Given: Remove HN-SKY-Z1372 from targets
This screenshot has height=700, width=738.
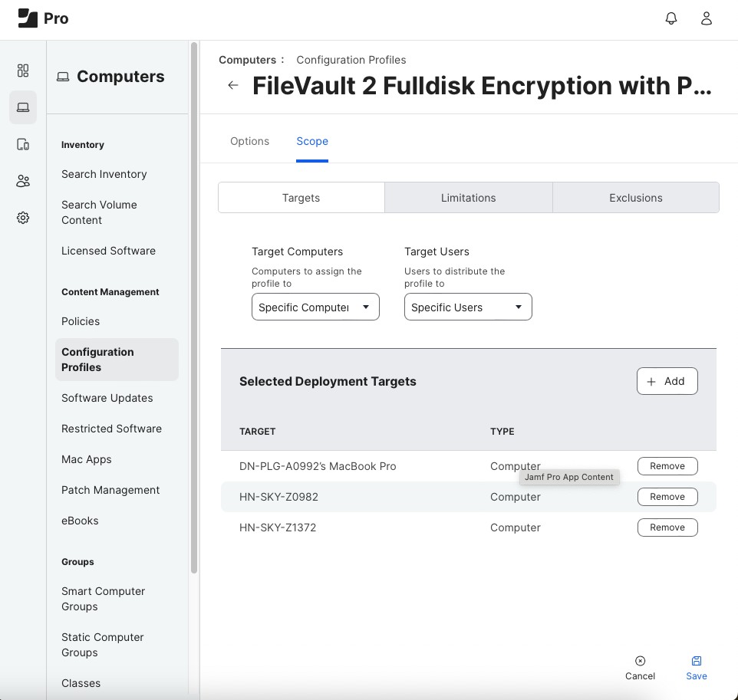Looking at the screenshot, I should 667,527.
